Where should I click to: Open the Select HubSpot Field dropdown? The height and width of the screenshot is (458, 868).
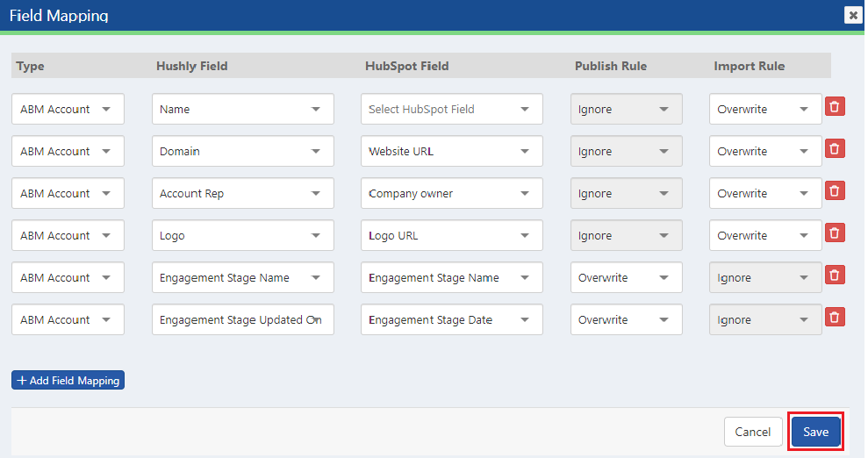[452, 109]
